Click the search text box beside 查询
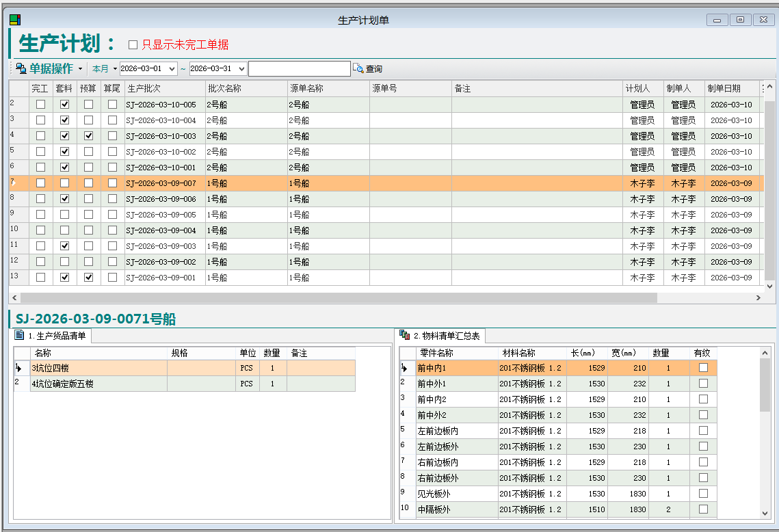This screenshot has height=532, width=779. 299,69
